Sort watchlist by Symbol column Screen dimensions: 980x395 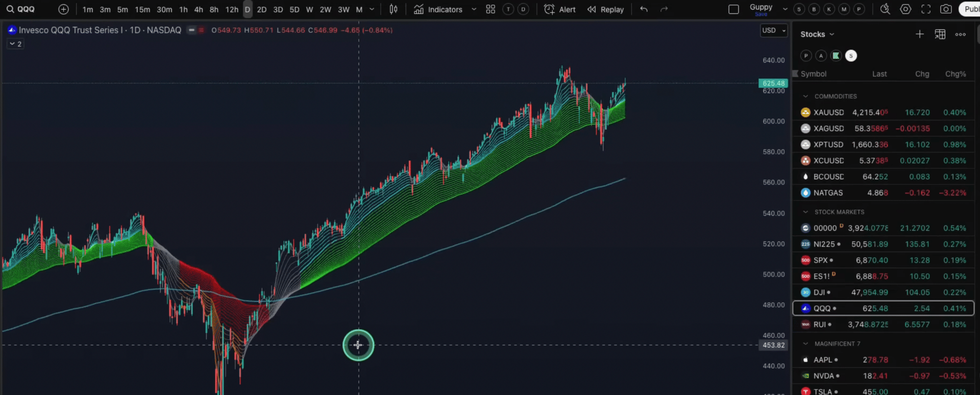pos(813,74)
